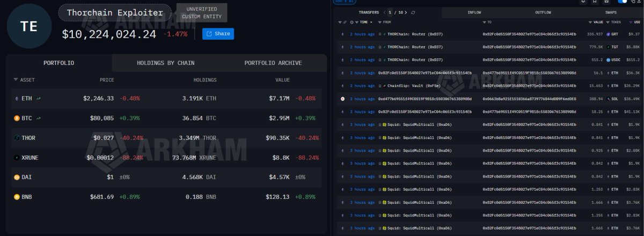Open the 0xd477b69551 recipient on the 18.25 ETH row
The height and width of the screenshot is (236, 644).
[x=530, y=112]
